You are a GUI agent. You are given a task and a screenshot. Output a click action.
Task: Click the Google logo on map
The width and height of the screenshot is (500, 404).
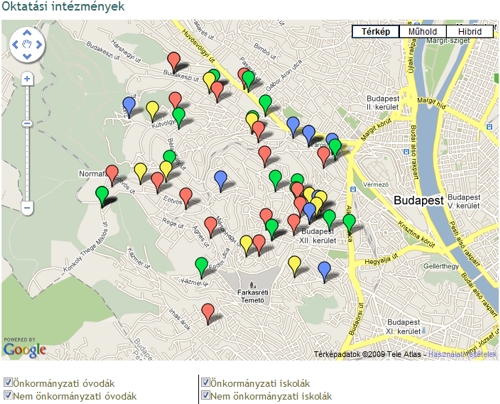click(x=25, y=350)
